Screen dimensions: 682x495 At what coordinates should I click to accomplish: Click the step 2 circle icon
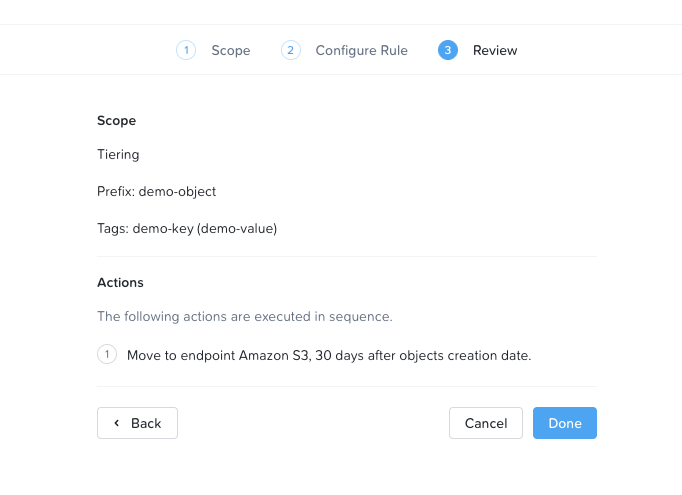pos(291,50)
